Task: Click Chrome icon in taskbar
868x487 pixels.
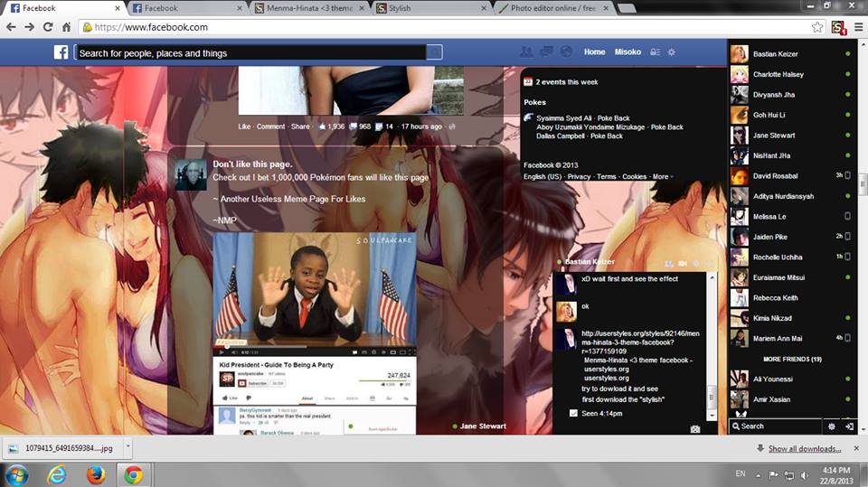Action: tap(133, 475)
